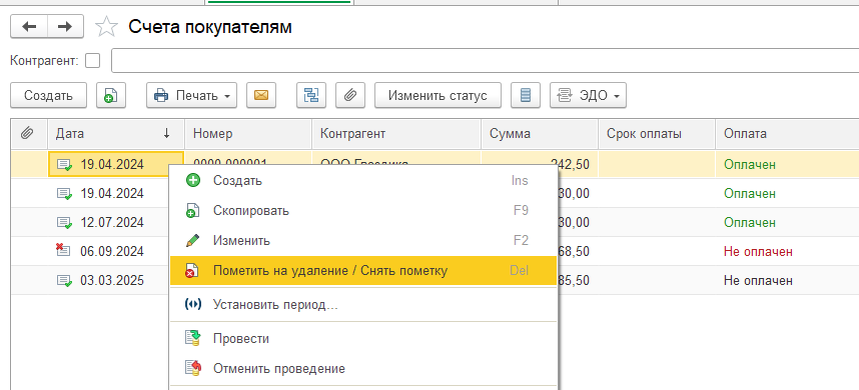Click the Изменить статус button
Viewport: 859px width, 390px height.
(438, 95)
